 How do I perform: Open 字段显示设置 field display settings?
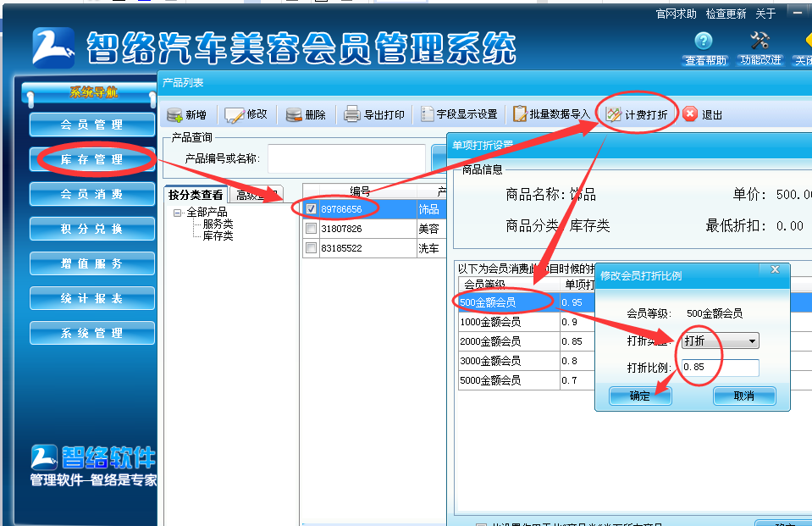coord(459,114)
